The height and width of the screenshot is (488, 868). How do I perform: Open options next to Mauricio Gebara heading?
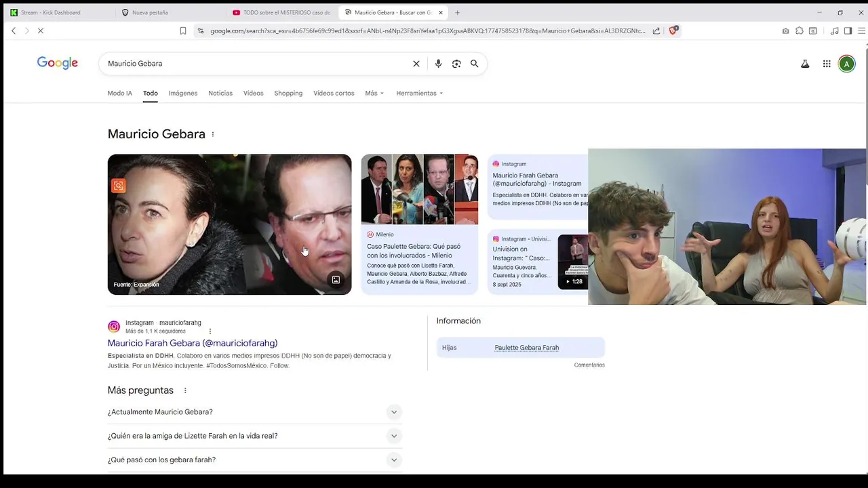point(213,134)
